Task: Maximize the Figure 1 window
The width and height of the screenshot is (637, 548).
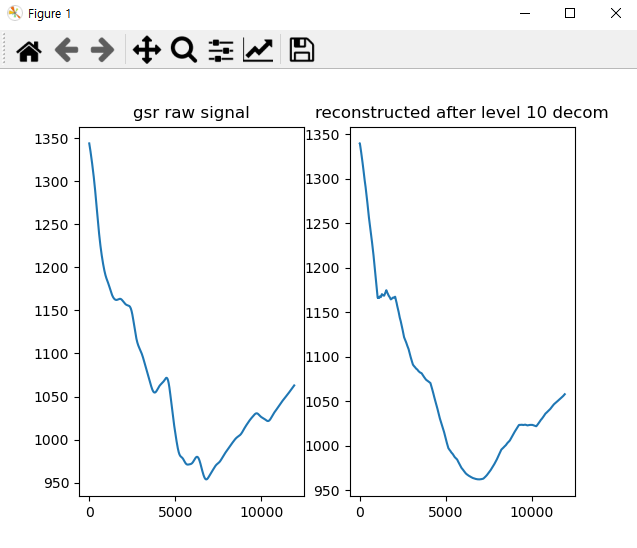Action: [x=570, y=13]
